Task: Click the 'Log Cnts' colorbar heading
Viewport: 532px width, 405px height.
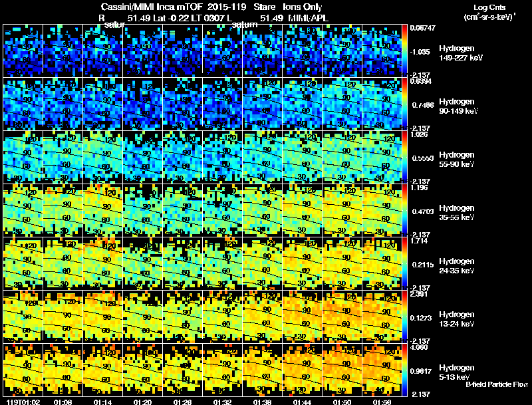Action: tap(489, 7)
